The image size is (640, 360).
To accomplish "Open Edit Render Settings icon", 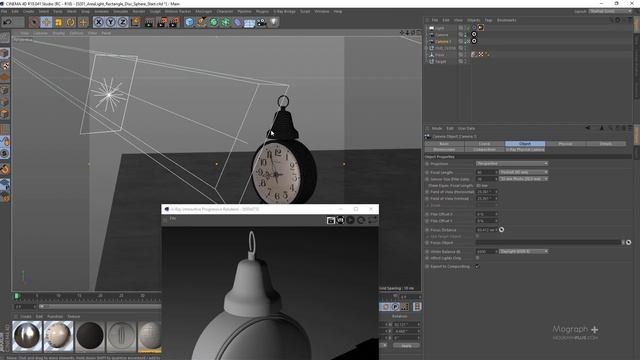I will coord(174,22).
